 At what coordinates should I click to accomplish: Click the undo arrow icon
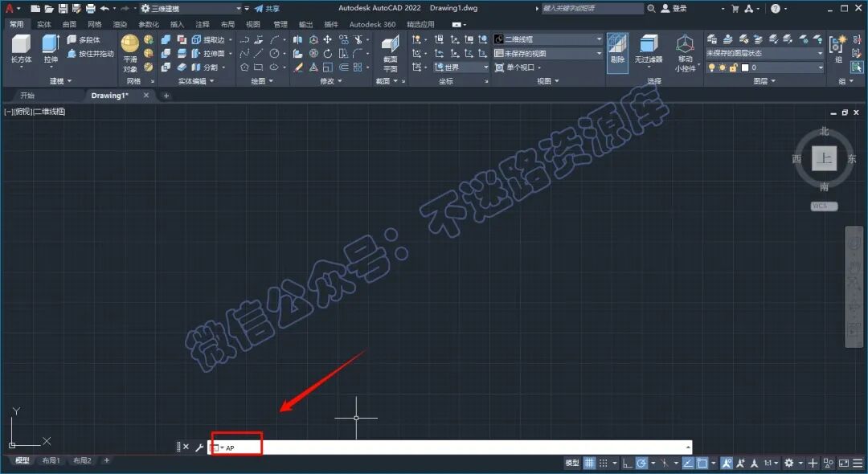(104, 8)
